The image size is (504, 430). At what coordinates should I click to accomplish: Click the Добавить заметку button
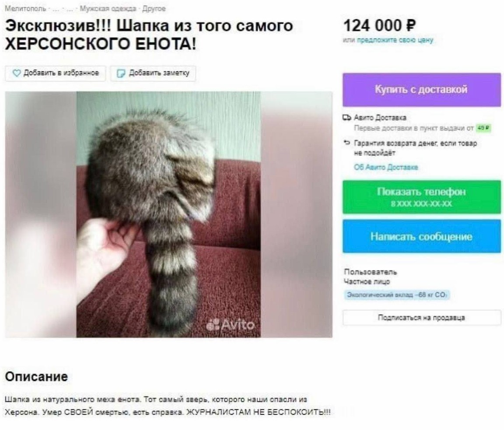click(153, 73)
